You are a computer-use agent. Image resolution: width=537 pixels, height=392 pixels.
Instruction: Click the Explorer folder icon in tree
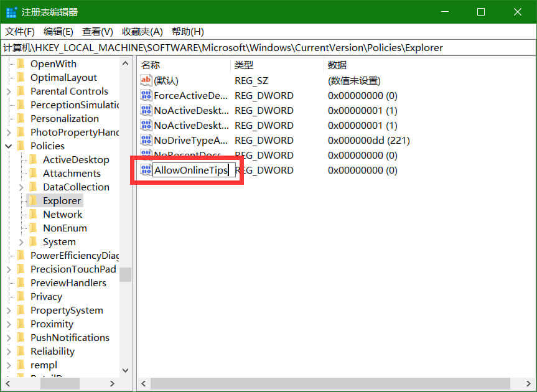[x=34, y=200]
